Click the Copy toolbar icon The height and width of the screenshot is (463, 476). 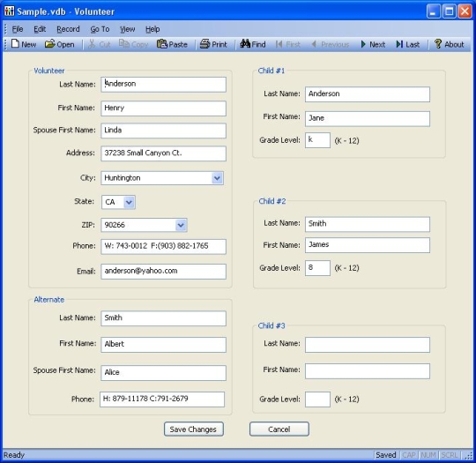pyautogui.click(x=123, y=44)
